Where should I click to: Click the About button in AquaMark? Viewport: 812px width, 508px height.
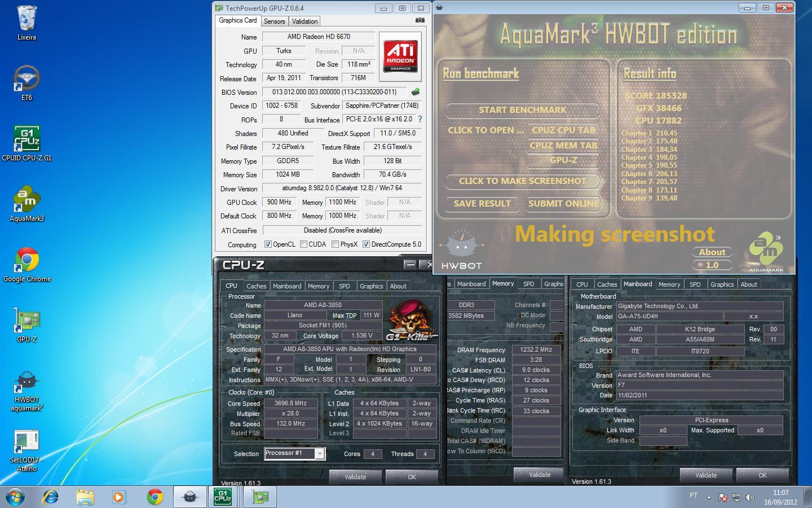tap(712, 252)
